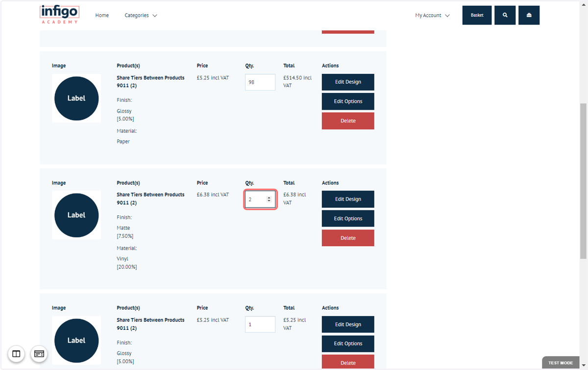Click the Matte [7.50%] finish text
Image resolution: width=588 pixels, height=370 pixels.
[x=125, y=232]
